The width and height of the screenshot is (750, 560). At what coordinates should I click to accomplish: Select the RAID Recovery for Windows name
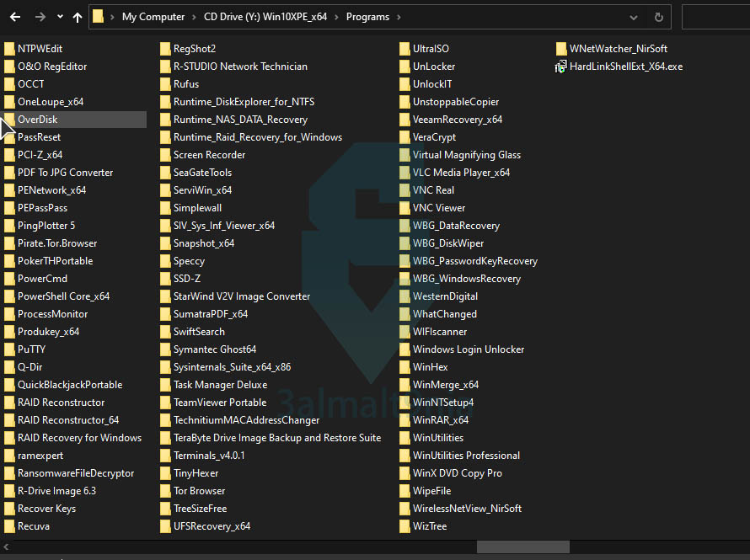coord(79,438)
